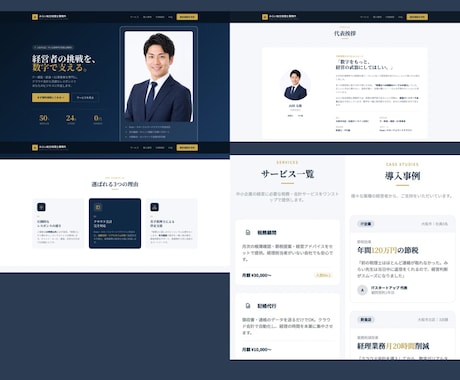Click the "50" statistic in the hero
This screenshot has width=460, height=380.
pos(44,118)
